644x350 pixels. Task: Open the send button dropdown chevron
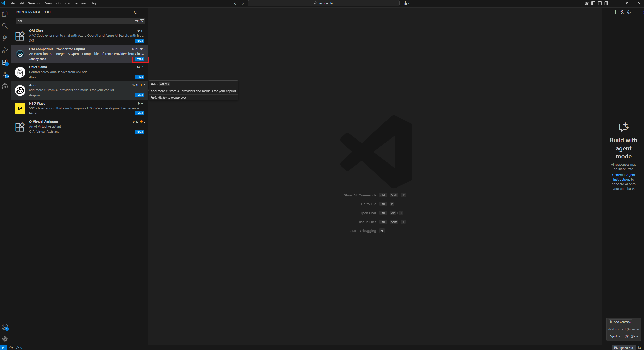pyautogui.click(x=637, y=336)
